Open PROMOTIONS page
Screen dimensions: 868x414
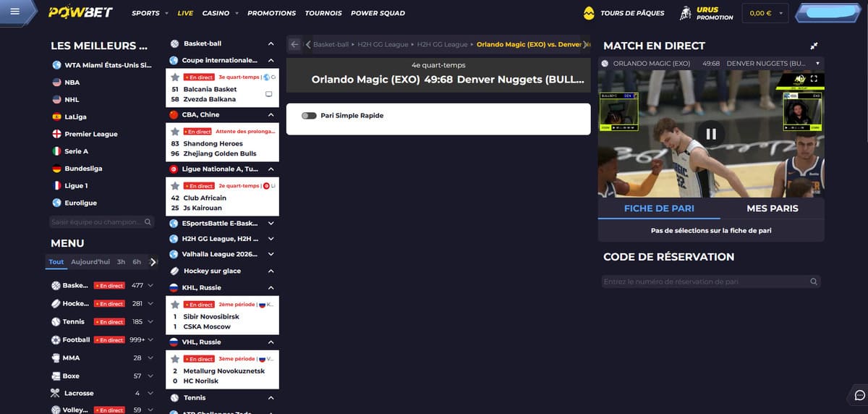(x=271, y=13)
